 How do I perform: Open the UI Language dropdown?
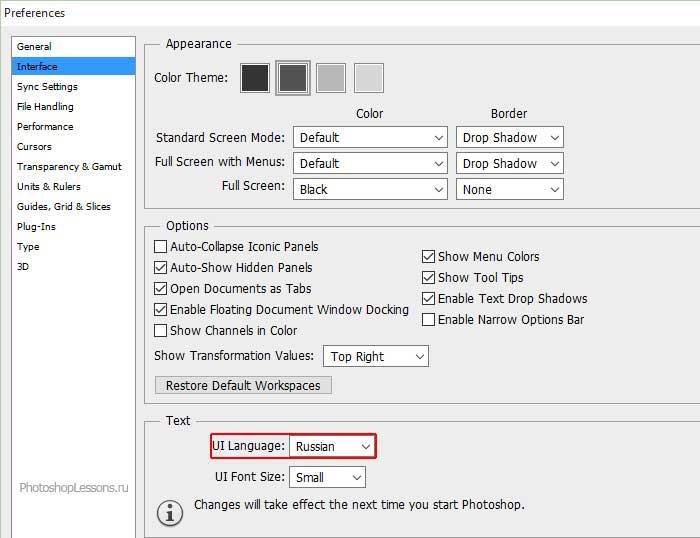333,446
